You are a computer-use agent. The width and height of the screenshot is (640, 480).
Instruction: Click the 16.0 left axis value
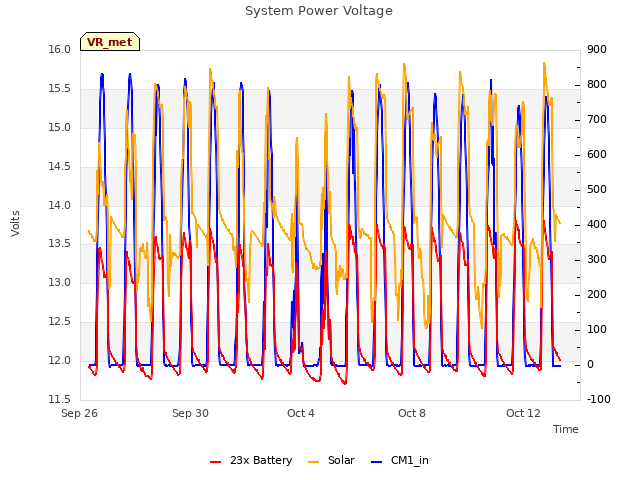click(60, 50)
